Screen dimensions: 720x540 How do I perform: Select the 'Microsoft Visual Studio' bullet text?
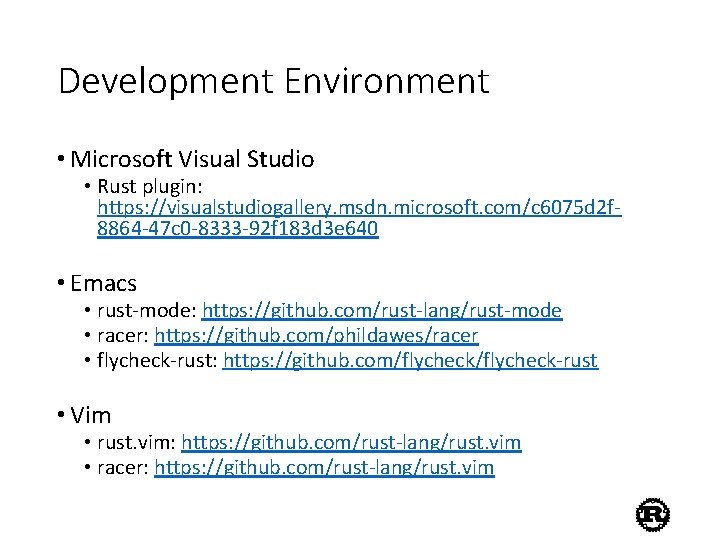pos(192,159)
